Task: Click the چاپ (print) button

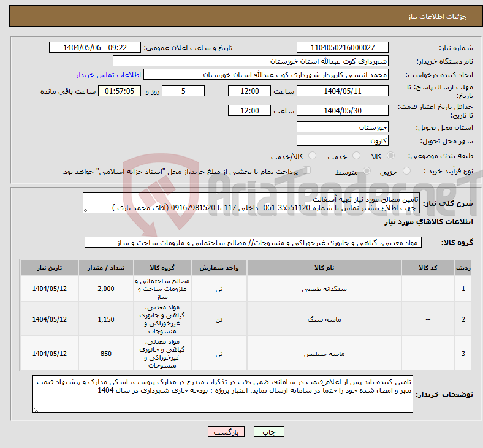Action: [x=268, y=431]
